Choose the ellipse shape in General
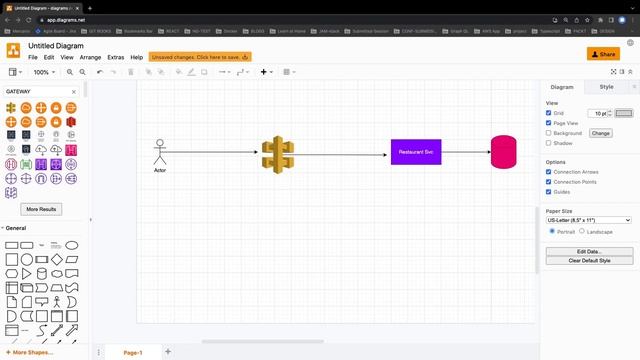 [x=72, y=245]
